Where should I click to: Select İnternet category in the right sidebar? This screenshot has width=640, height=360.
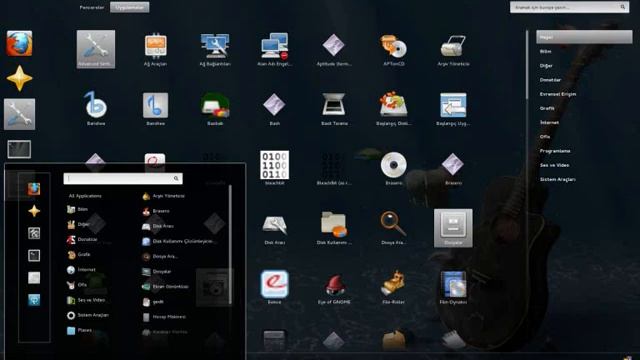tap(549, 122)
